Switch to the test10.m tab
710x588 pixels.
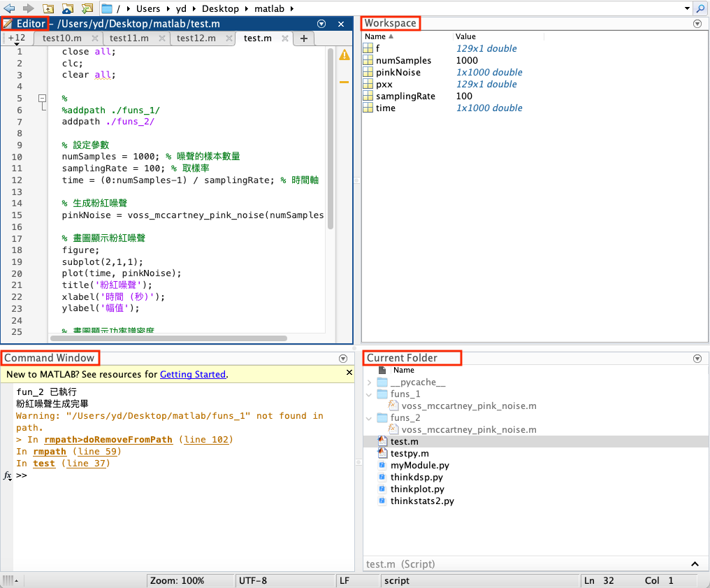coord(63,38)
